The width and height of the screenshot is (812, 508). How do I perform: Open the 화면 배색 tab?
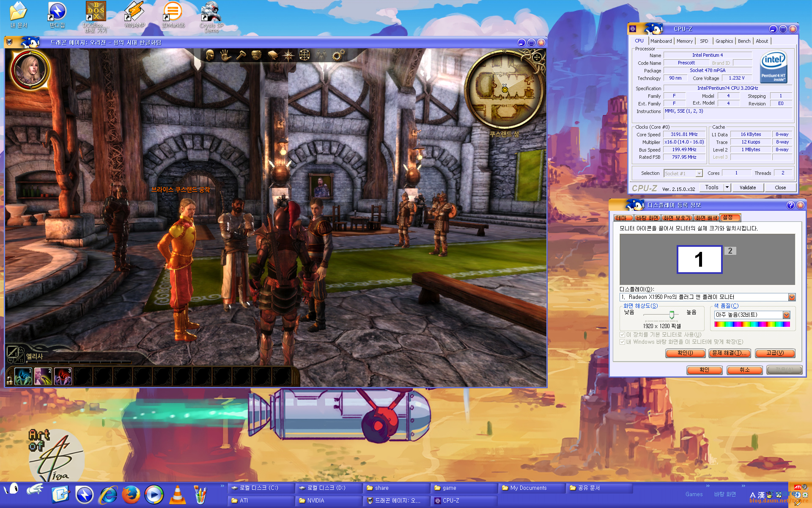click(706, 218)
